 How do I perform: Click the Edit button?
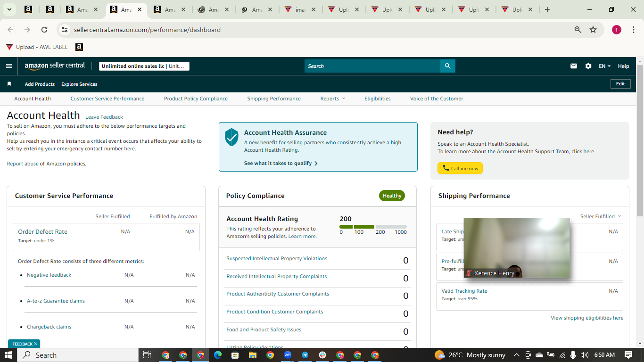click(620, 83)
